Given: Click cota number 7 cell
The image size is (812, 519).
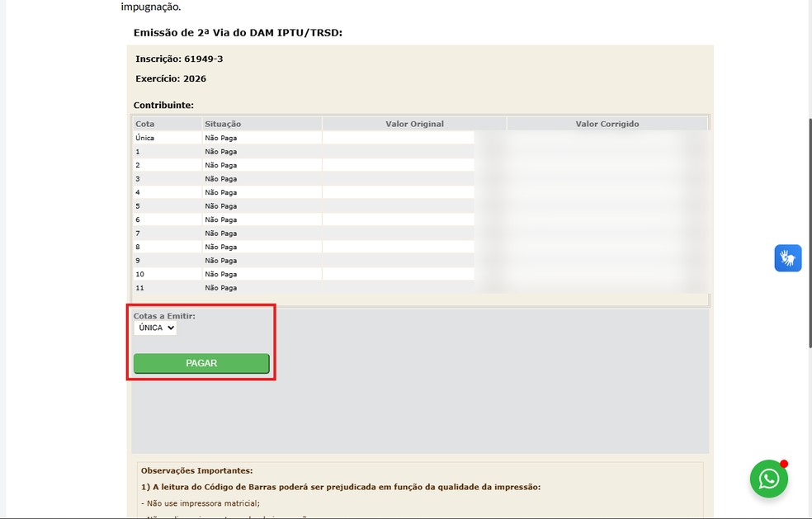Looking at the screenshot, I should 167,233.
